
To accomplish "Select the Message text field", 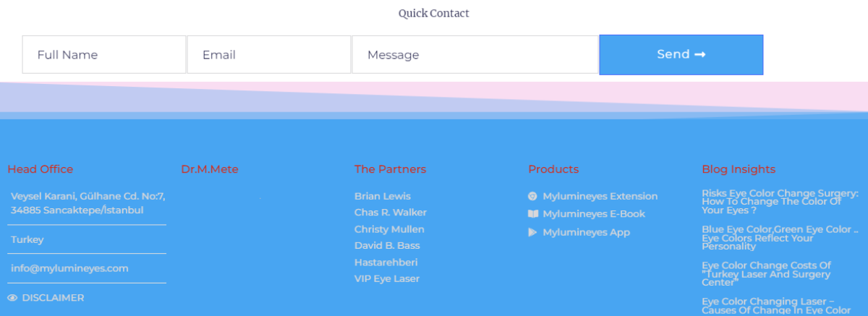I will [475, 55].
